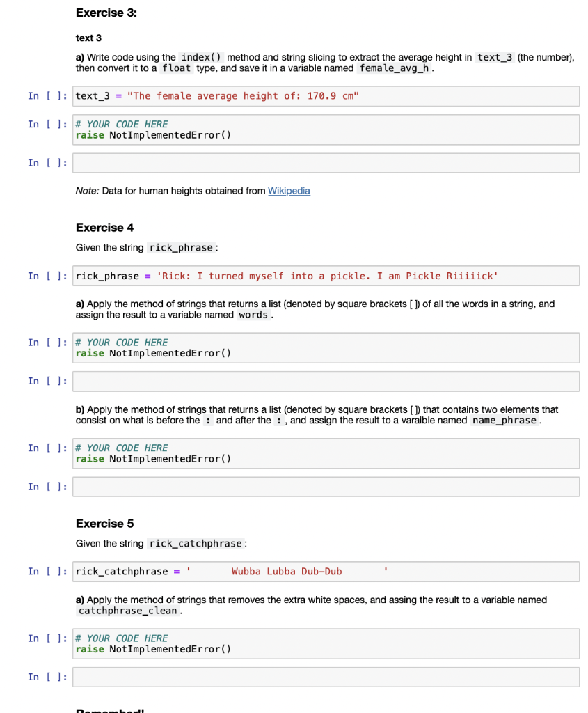Click the rick_catchphrase assignment code cell

pyautogui.click(x=326, y=572)
